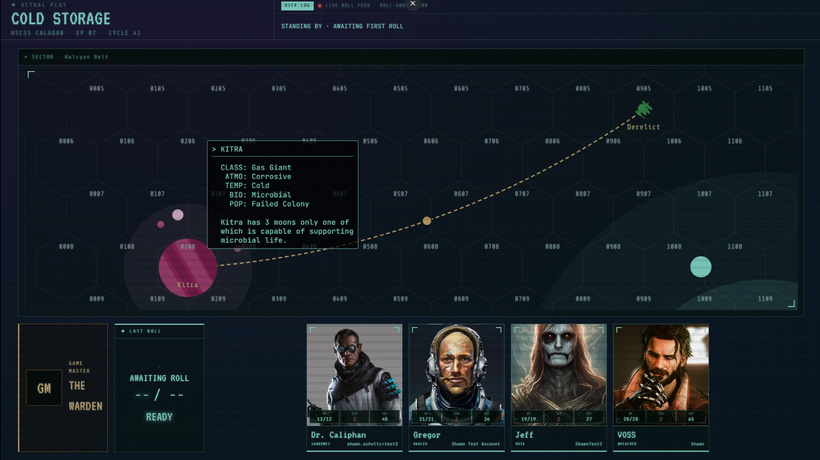Open the Dice Log tab
Viewport: 820px width, 460px height.
(297, 5)
